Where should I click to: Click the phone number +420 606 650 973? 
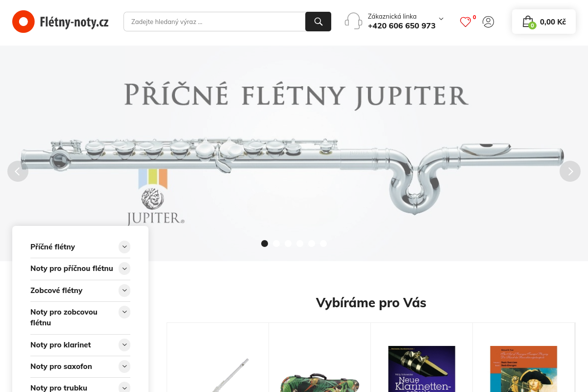point(402,26)
